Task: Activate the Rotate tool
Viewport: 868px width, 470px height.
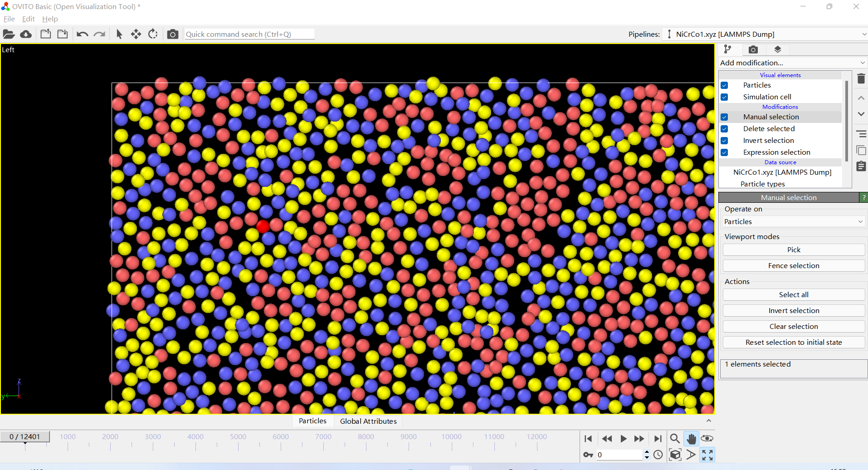Action: click(153, 34)
